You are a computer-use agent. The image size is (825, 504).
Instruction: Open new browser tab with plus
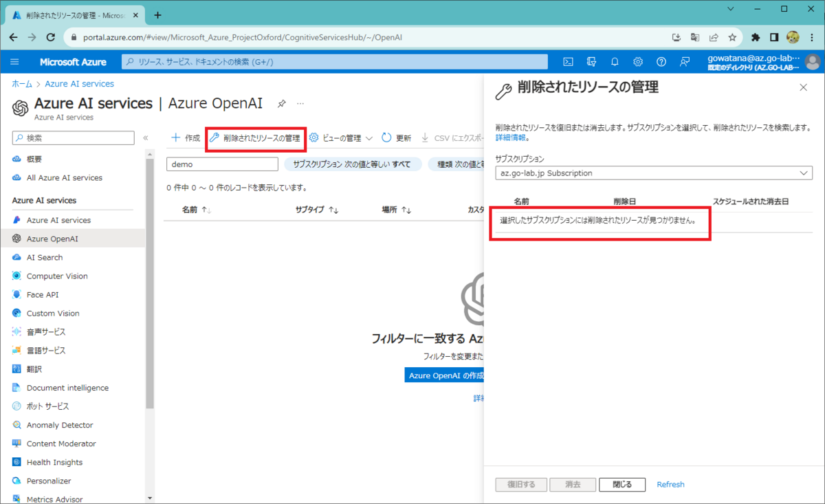click(x=157, y=14)
